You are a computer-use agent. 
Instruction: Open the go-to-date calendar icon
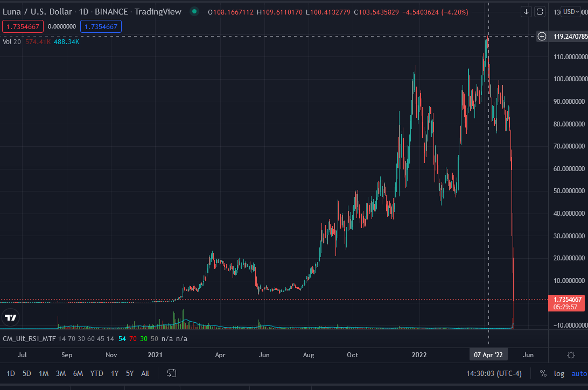[x=172, y=373]
